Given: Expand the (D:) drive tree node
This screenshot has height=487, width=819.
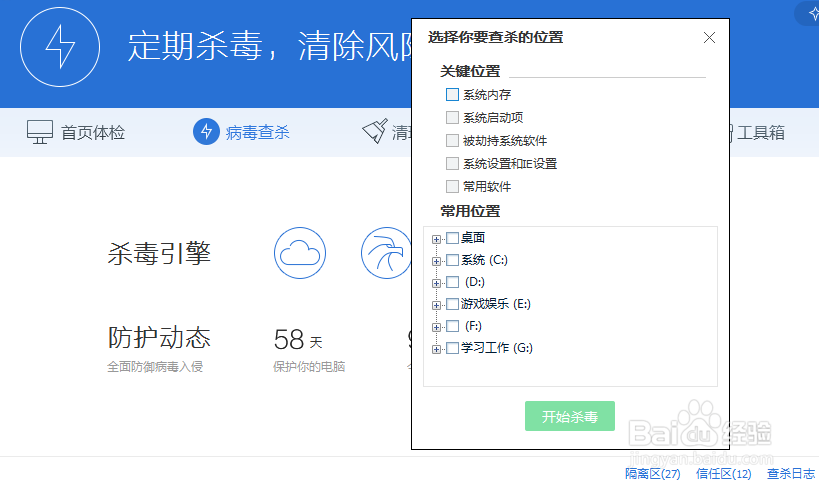Looking at the screenshot, I should (x=436, y=283).
